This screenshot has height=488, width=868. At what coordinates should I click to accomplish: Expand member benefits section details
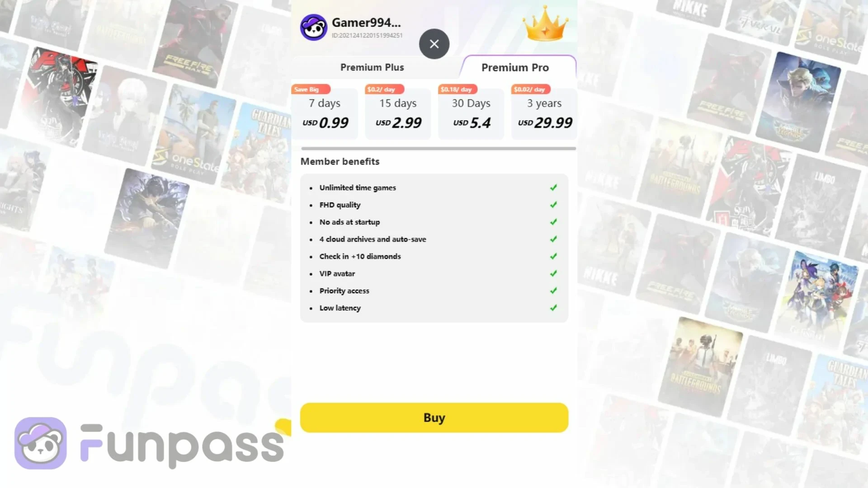pyautogui.click(x=339, y=161)
